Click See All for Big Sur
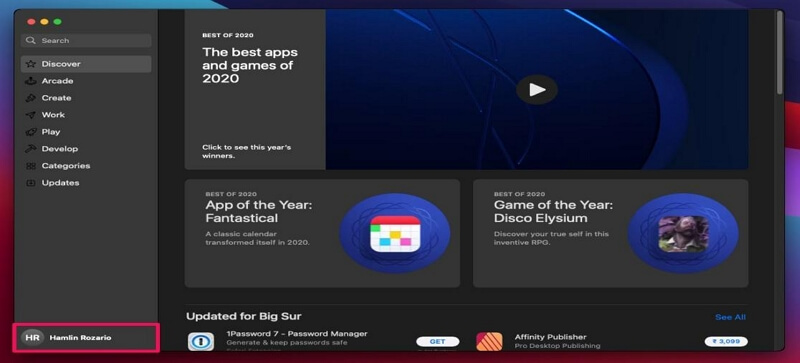This screenshot has width=800, height=363. coord(730,317)
